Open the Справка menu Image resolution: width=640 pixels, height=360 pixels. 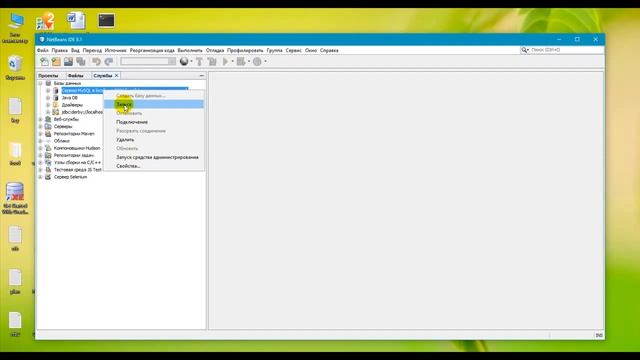coord(329,50)
